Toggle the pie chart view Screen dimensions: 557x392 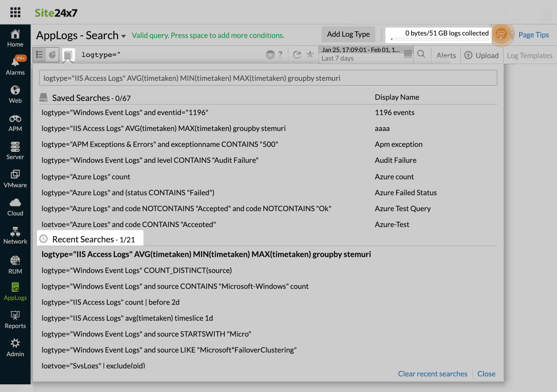click(52, 54)
